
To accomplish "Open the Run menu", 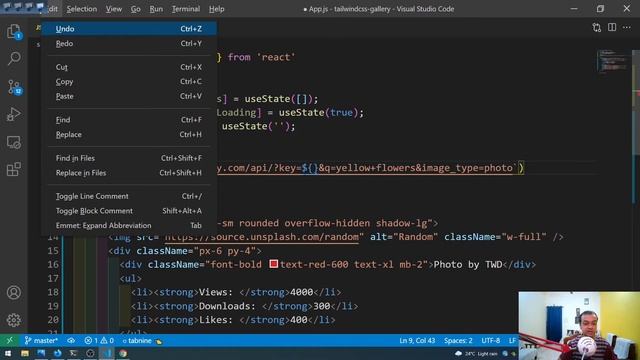I will 156,9.
